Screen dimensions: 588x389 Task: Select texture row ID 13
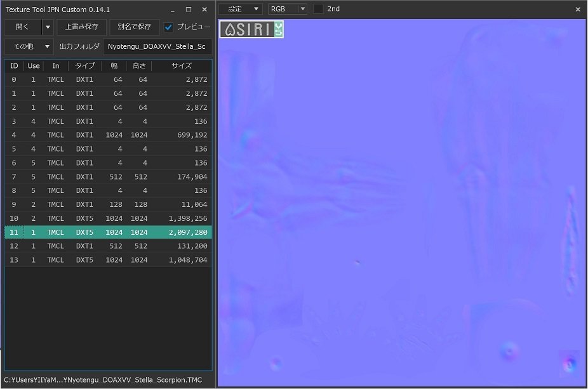[108, 260]
